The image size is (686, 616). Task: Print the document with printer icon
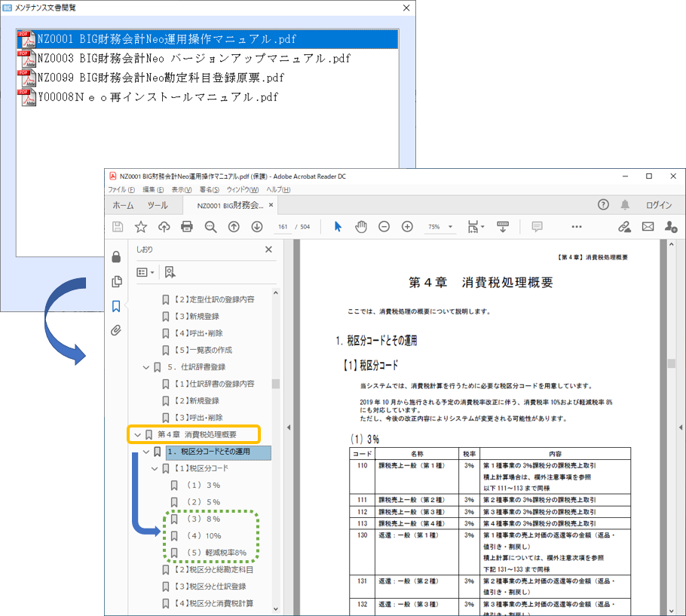coord(187,227)
